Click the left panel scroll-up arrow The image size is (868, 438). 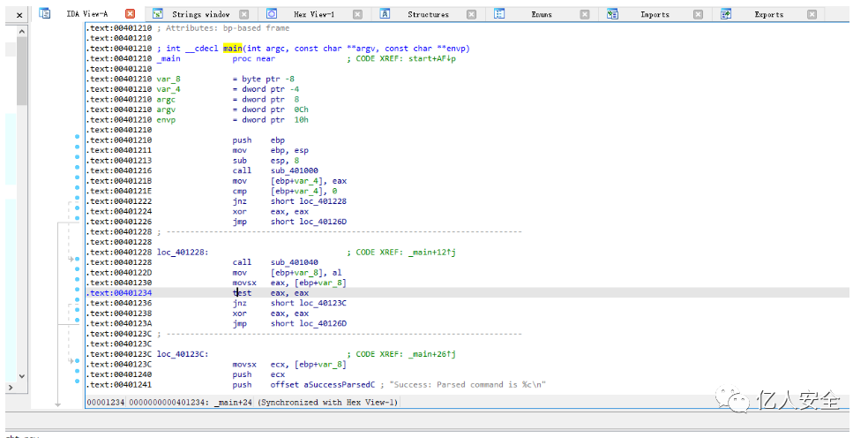click(21, 32)
